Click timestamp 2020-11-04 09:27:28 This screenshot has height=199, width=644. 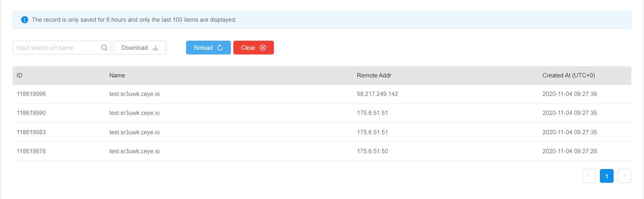click(570, 151)
